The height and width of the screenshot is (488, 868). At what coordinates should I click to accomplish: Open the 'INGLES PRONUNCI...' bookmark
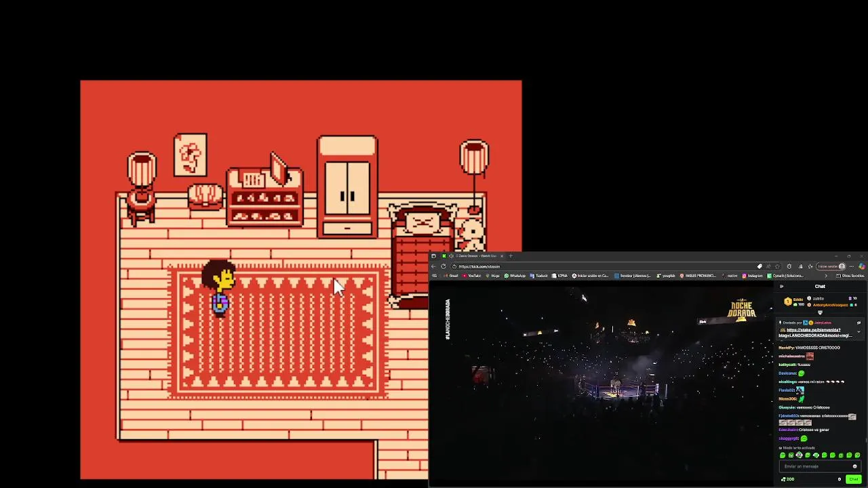(x=698, y=276)
